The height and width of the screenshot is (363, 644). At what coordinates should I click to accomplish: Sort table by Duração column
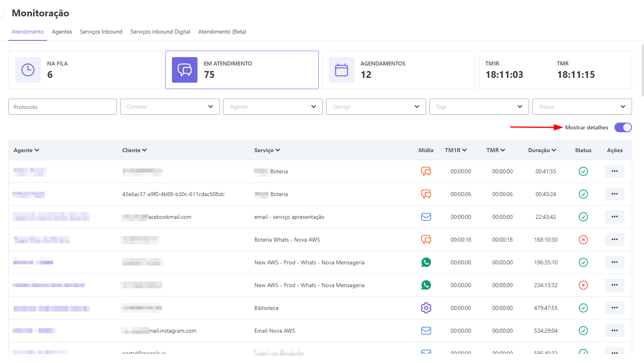point(542,150)
